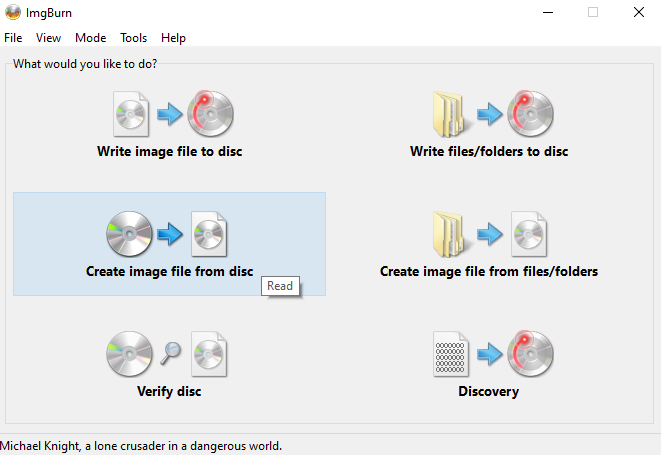661x455 pixels.
Task: Click the Create image file from disc icon
Action: [x=167, y=234]
